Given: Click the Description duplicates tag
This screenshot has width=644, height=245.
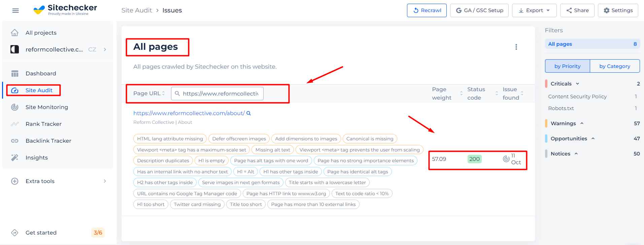Looking at the screenshot, I should tap(163, 161).
